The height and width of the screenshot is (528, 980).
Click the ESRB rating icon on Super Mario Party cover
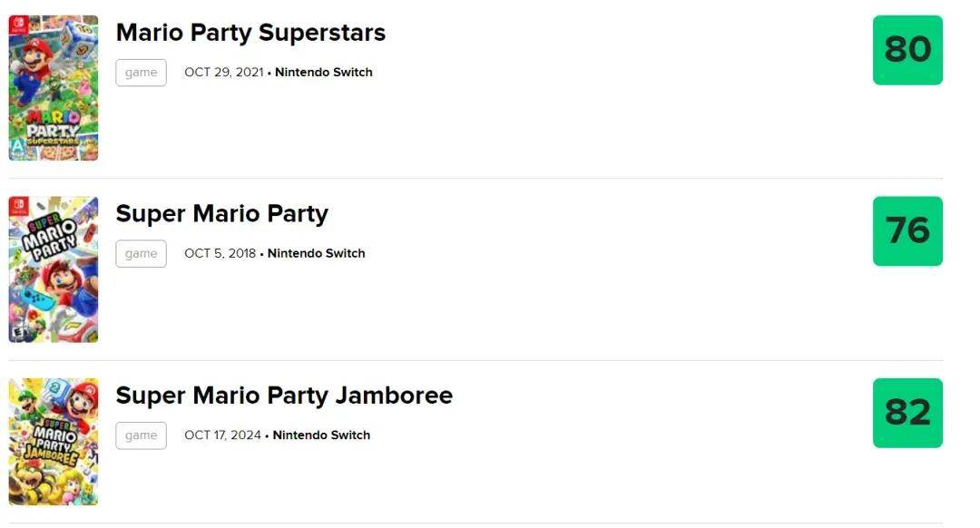16,332
